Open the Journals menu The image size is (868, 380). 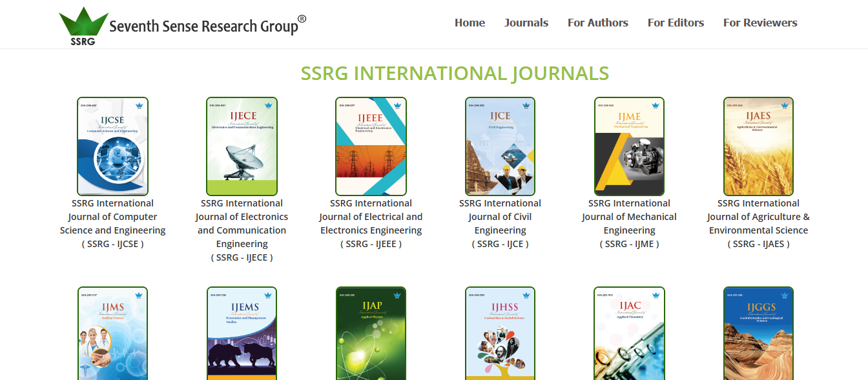tap(526, 23)
